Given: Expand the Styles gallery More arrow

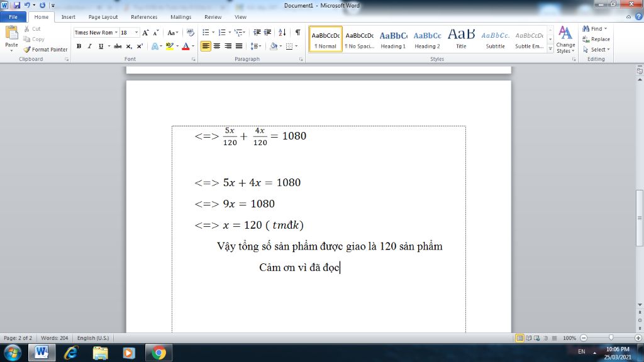Looking at the screenshot, I should coord(550,48).
